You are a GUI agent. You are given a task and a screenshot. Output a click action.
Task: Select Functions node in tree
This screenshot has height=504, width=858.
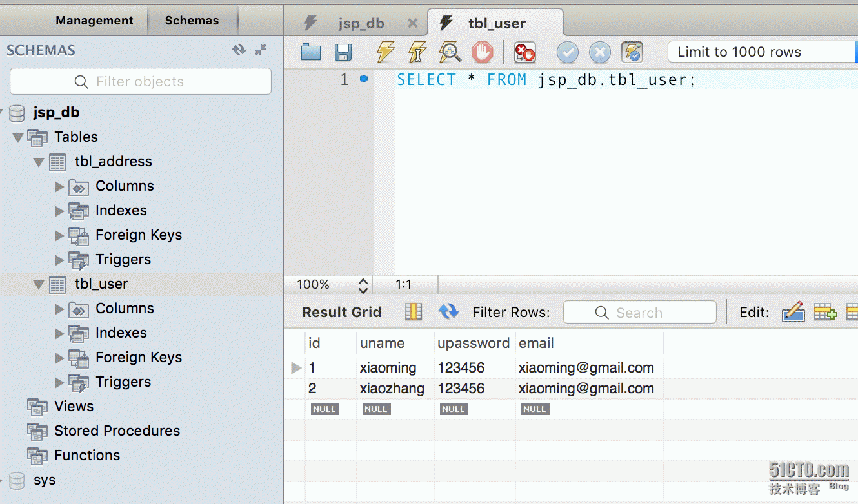click(x=87, y=456)
